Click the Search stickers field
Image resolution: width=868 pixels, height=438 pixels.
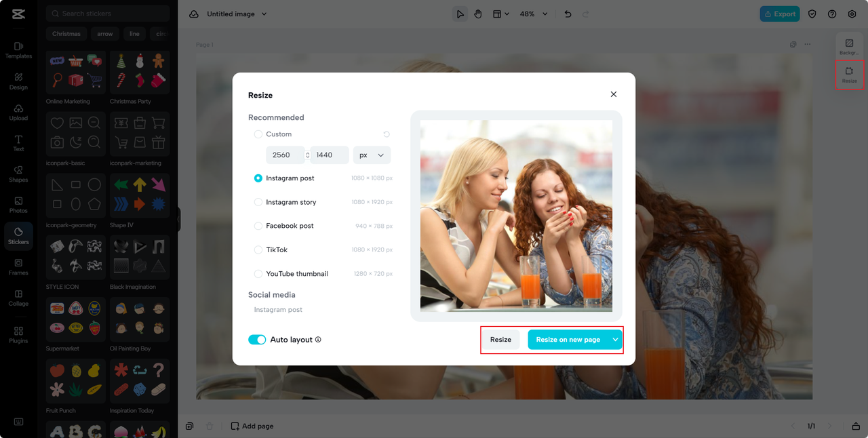tap(108, 14)
